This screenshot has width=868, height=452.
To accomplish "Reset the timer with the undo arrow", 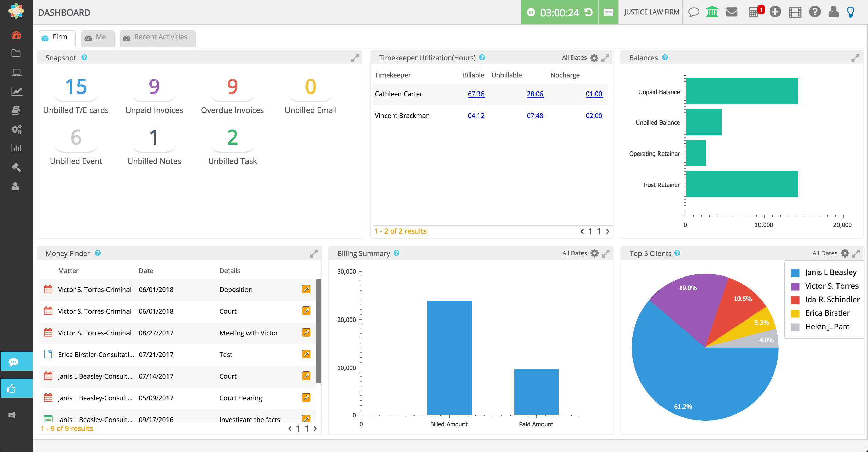I will pyautogui.click(x=589, y=13).
